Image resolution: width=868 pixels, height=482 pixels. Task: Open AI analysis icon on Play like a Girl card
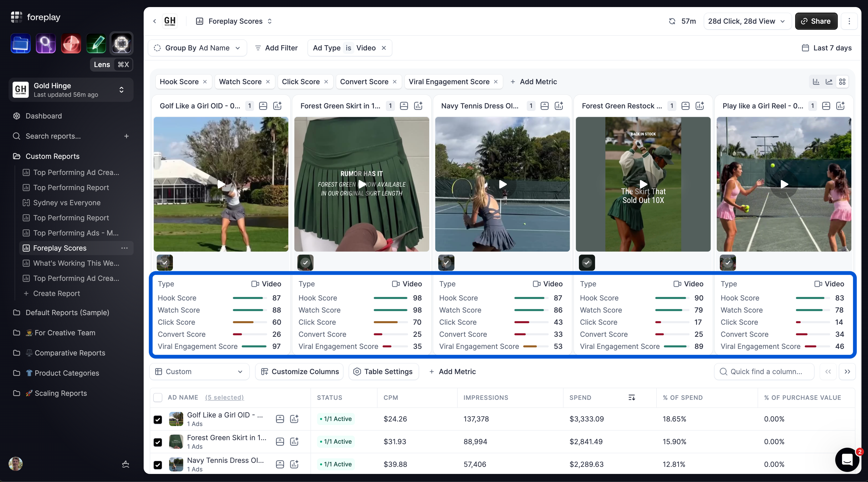click(840, 106)
